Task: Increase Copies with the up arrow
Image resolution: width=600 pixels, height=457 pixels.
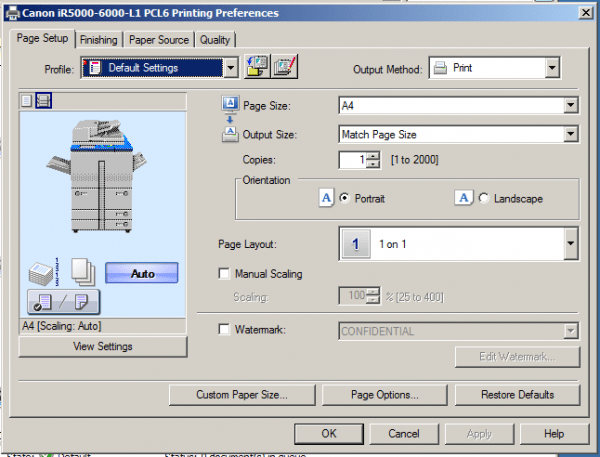Action: click(x=372, y=156)
